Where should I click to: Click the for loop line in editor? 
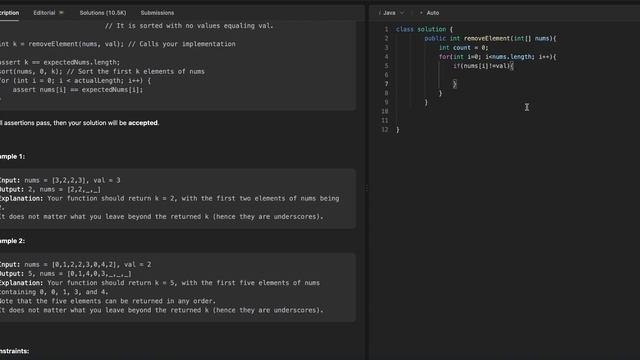(x=498, y=57)
